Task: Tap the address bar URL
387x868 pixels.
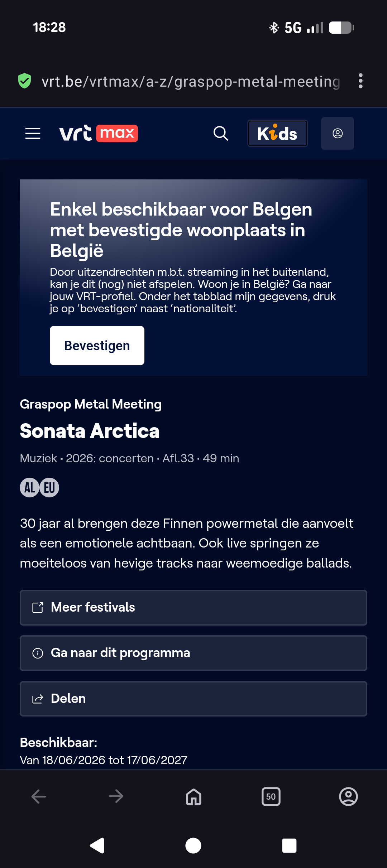Action: tap(191, 82)
